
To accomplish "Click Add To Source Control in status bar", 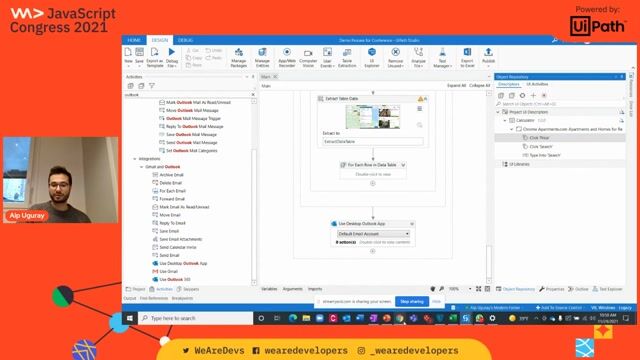I will 559,308.
